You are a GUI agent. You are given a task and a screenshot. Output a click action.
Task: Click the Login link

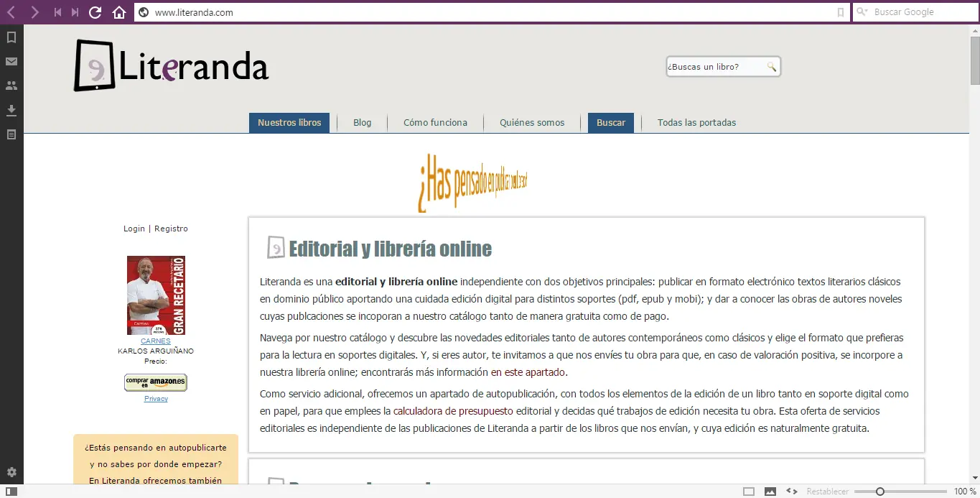click(134, 229)
